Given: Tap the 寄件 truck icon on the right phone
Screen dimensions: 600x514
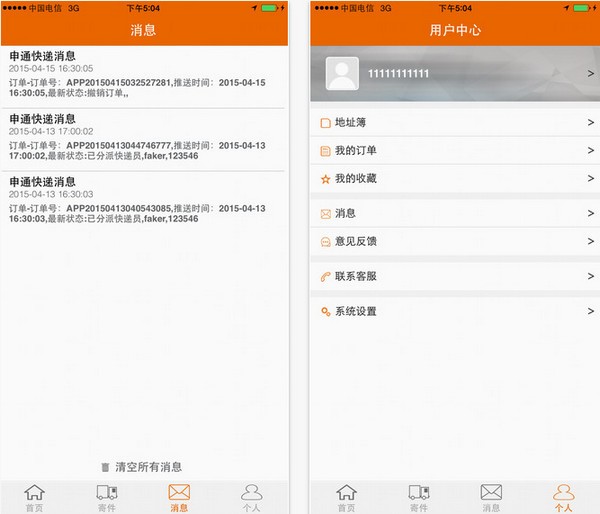Looking at the screenshot, I should click(419, 492).
